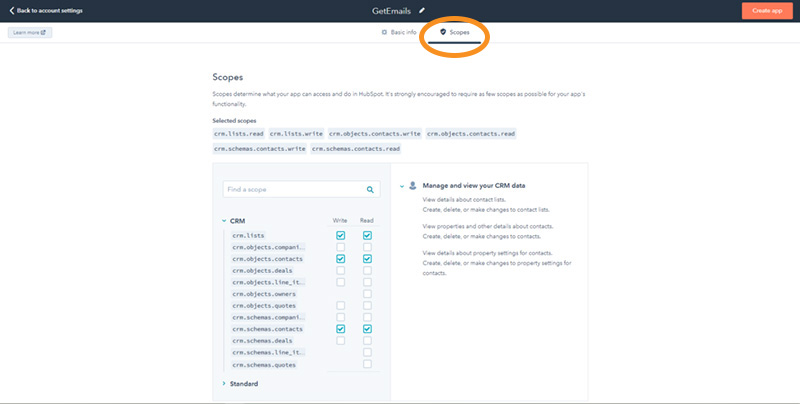Screen dimensions: 800x404
Task: Enable Read for crm.objects.deals
Action: tap(367, 271)
